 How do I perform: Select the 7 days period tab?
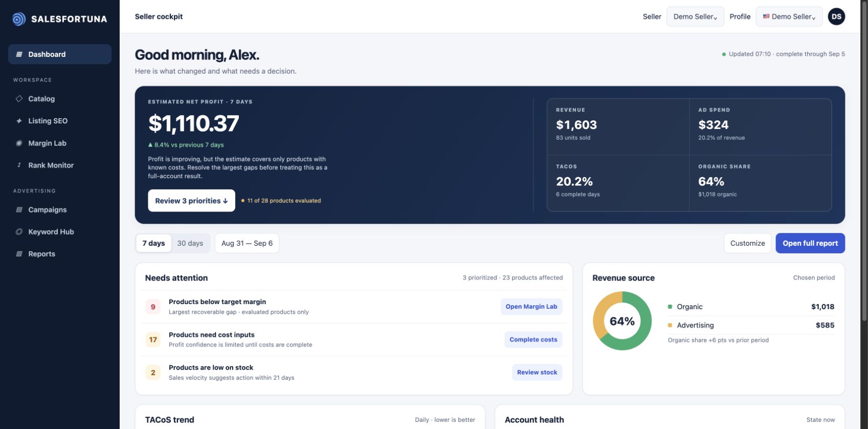coord(153,243)
